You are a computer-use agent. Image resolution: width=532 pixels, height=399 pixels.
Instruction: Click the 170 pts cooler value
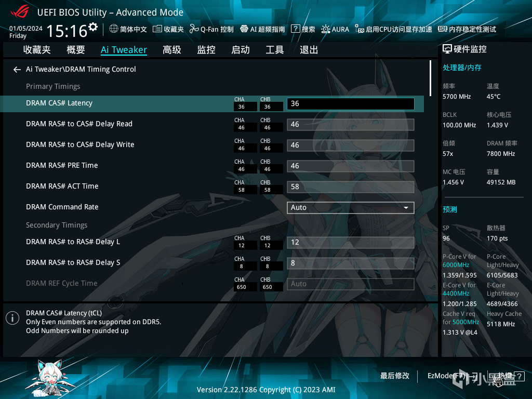pyautogui.click(x=497, y=238)
